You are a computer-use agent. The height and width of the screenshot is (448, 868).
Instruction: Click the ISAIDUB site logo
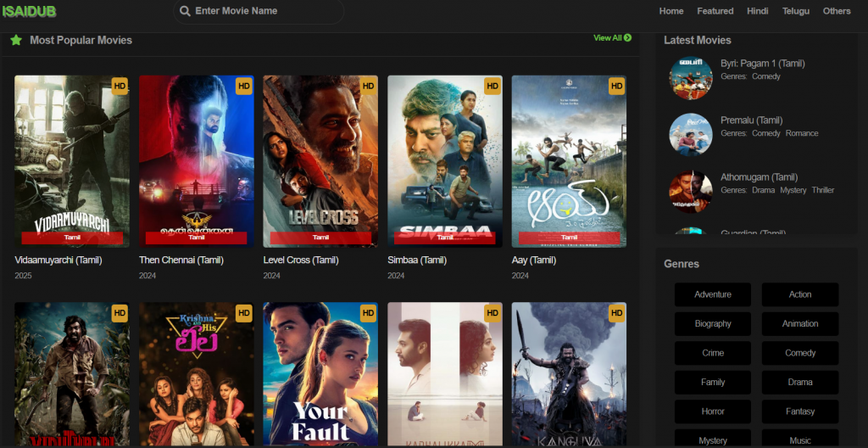(29, 10)
